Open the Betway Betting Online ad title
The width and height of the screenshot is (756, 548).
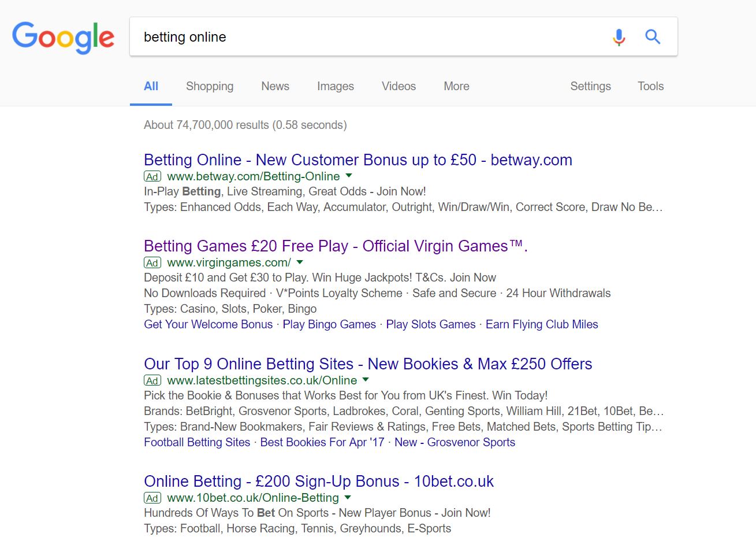pyautogui.click(x=358, y=160)
